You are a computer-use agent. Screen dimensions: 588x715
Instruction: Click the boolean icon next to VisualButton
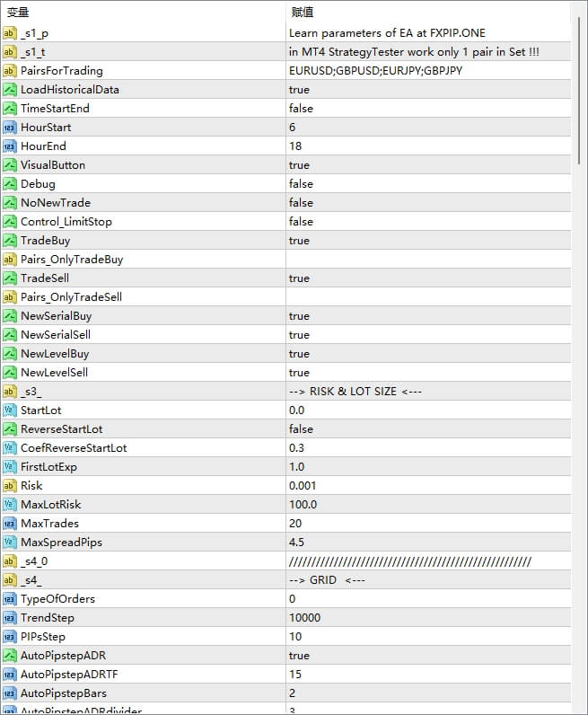pos(10,165)
